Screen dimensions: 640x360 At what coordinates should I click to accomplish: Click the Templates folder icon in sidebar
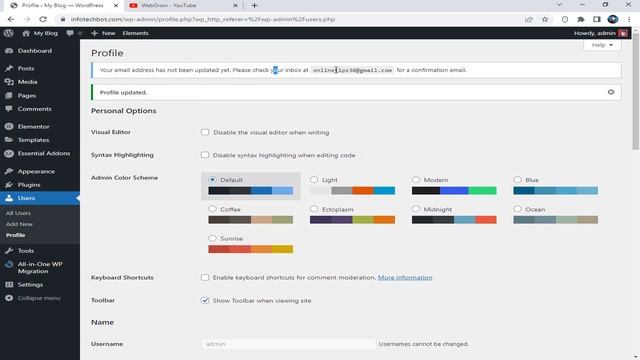pyautogui.click(x=9, y=140)
